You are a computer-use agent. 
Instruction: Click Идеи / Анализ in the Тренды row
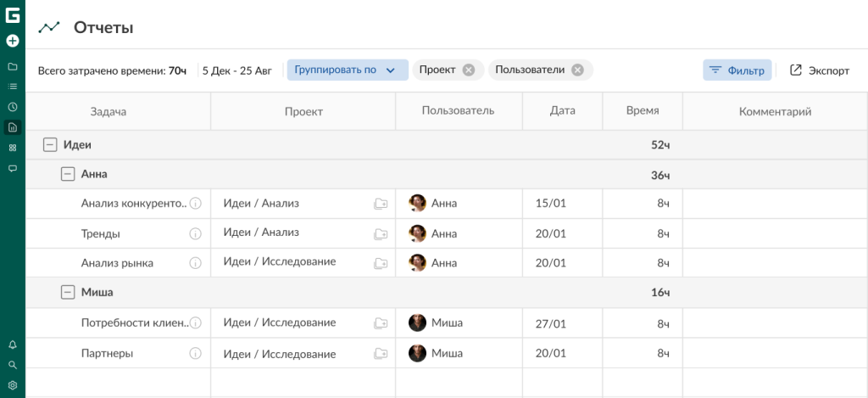(x=261, y=233)
